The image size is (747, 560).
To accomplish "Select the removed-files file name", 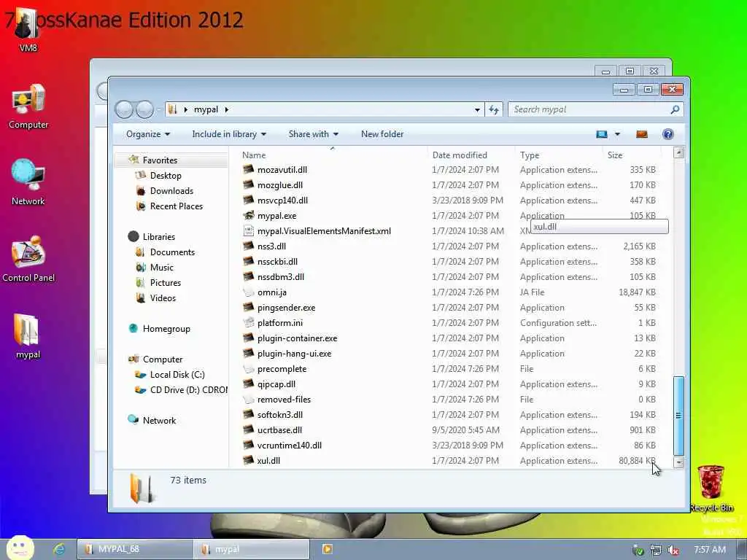I will point(284,399).
